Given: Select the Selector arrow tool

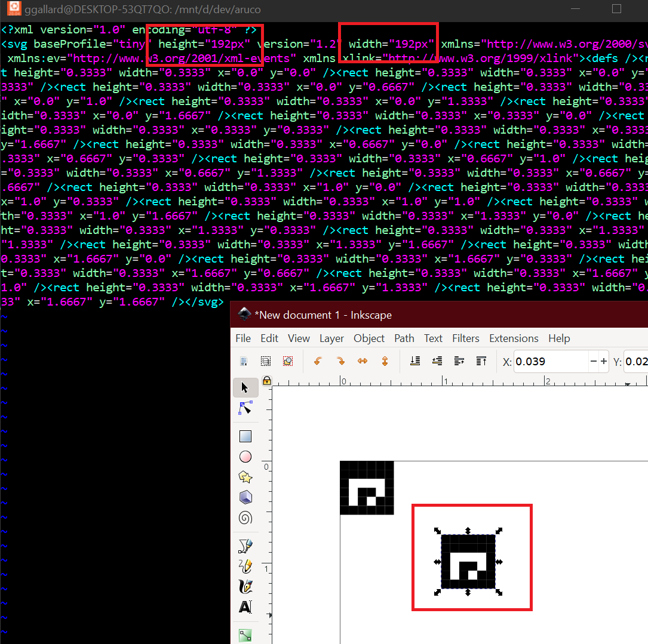Looking at the screenshot, I should click(245, 388).
